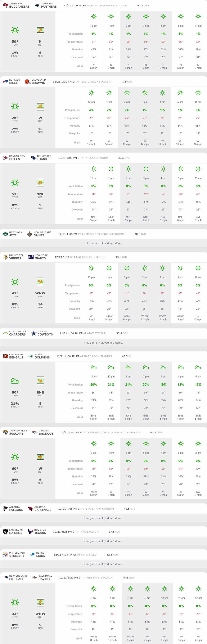
Task: Click the wind direction field icon for Bills-Browns
Action: click(x=40, y=106)
